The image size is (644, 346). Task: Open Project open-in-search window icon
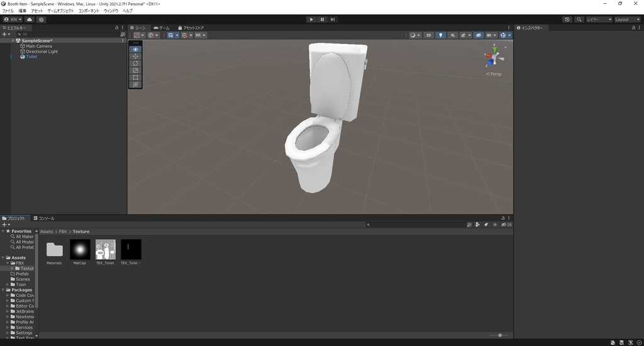tap(469, 225)
